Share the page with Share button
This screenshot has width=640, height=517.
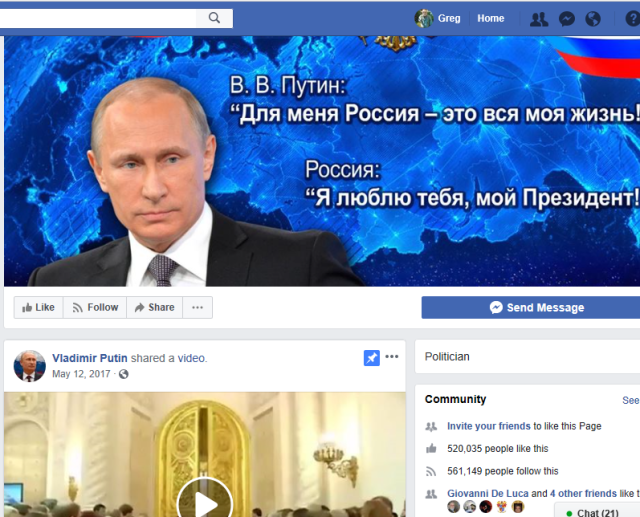(155, 307)
